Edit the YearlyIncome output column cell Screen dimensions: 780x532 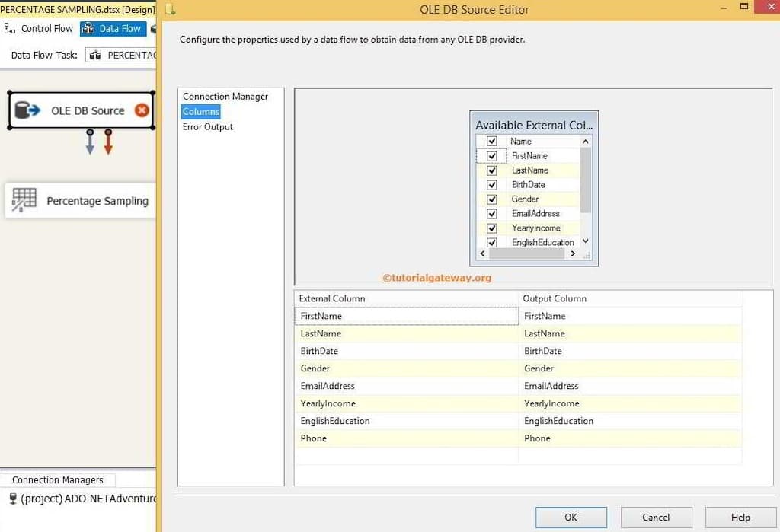click(631, 403)
